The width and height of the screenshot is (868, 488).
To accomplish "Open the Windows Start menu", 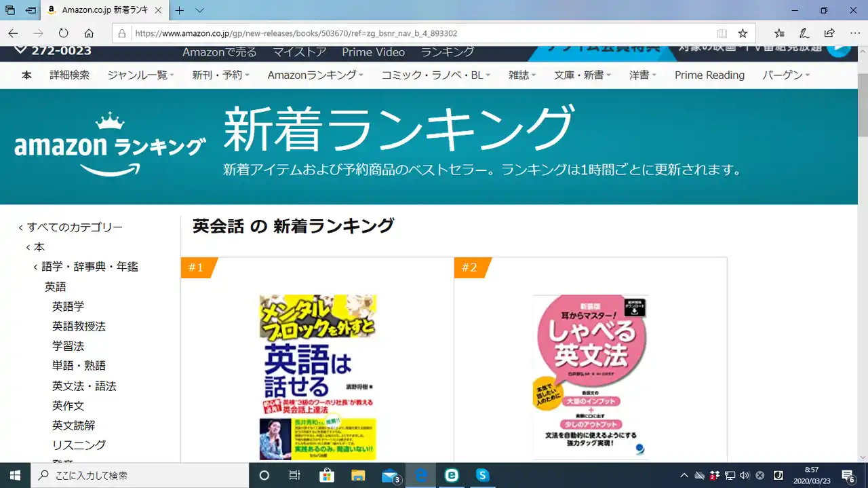I will 15,475.
